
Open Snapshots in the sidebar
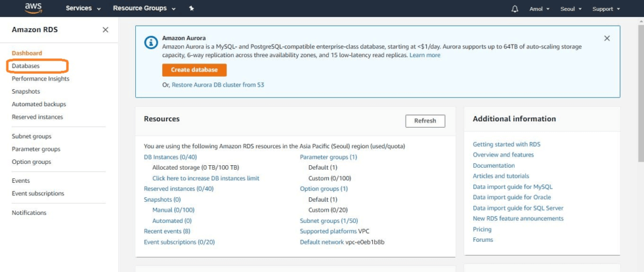pos(25,91)
